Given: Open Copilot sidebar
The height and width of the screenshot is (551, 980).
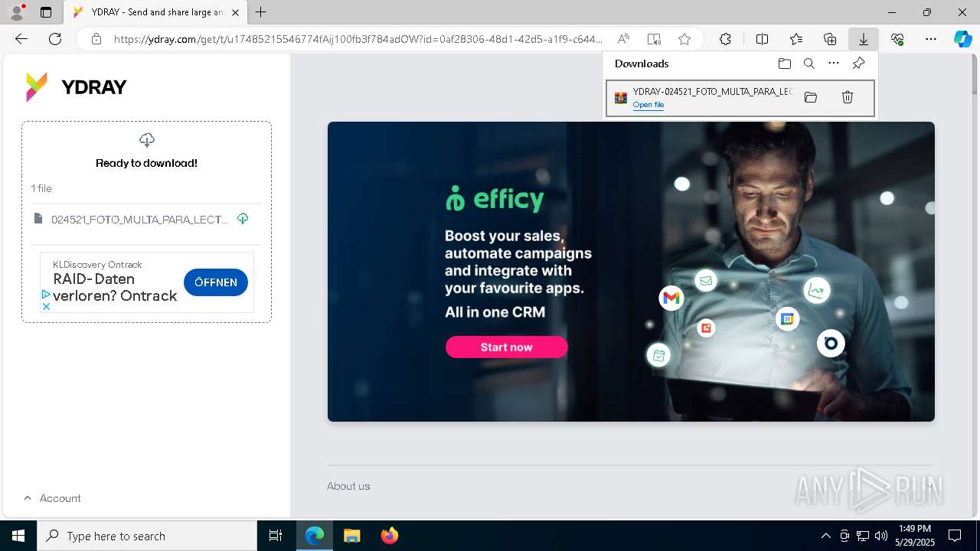Looking at the screenshot, I should pos(962,39).
